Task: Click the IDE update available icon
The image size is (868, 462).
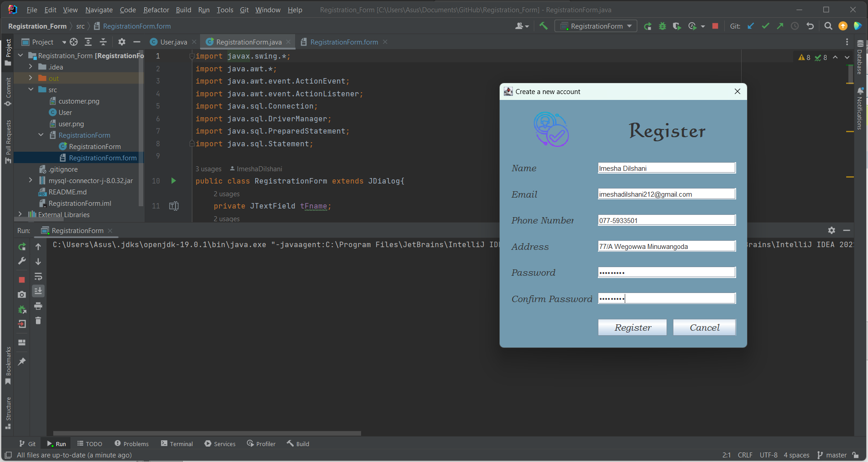Action: (843, 26)
